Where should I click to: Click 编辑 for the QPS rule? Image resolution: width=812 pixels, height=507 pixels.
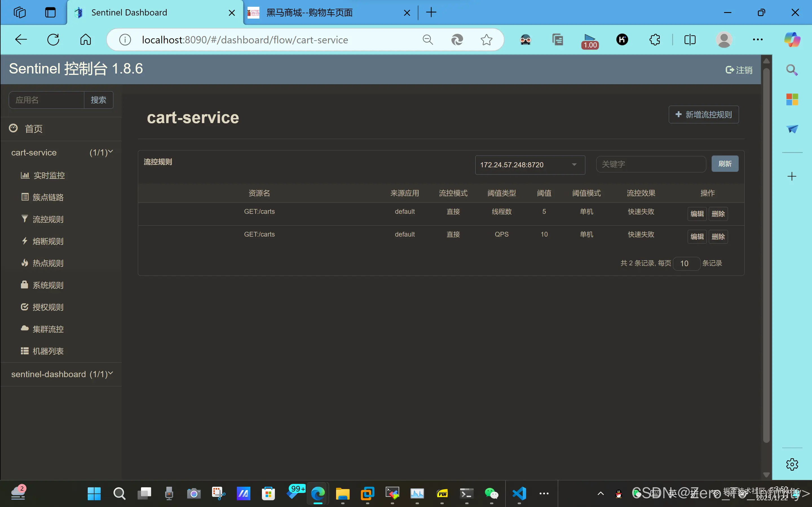pyautogui.click(x=697, y=236)
